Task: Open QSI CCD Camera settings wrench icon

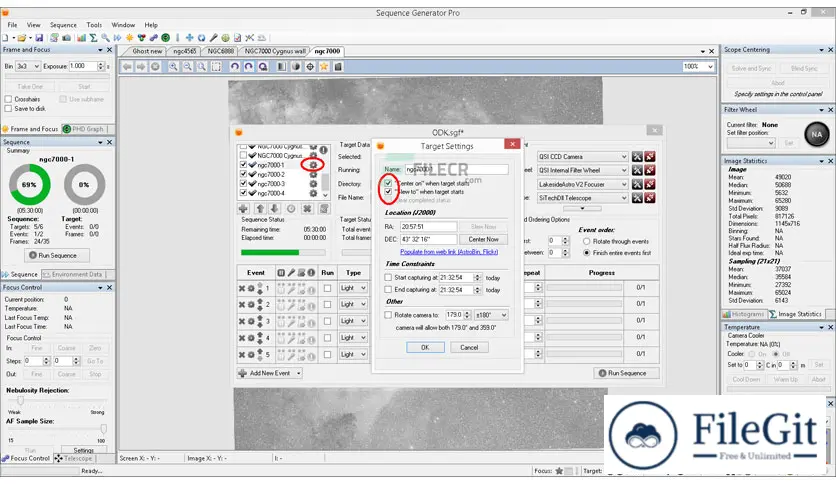Action: (637, 157)
